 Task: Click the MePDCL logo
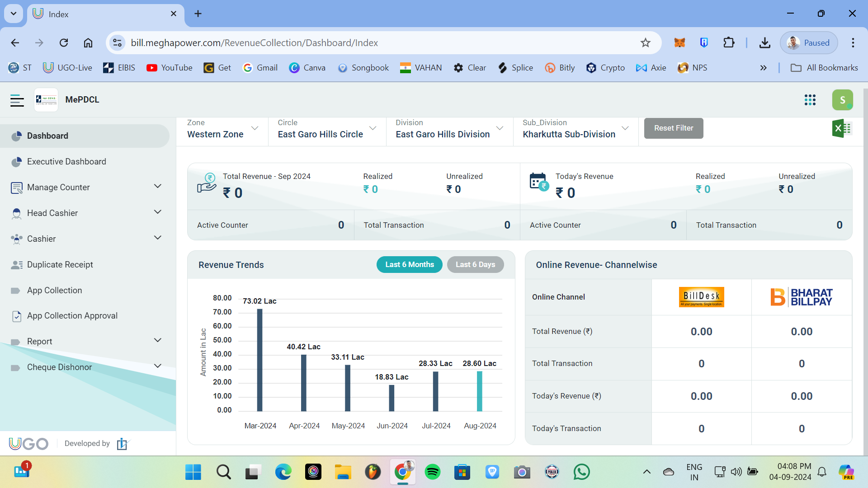tap(46, 100)
